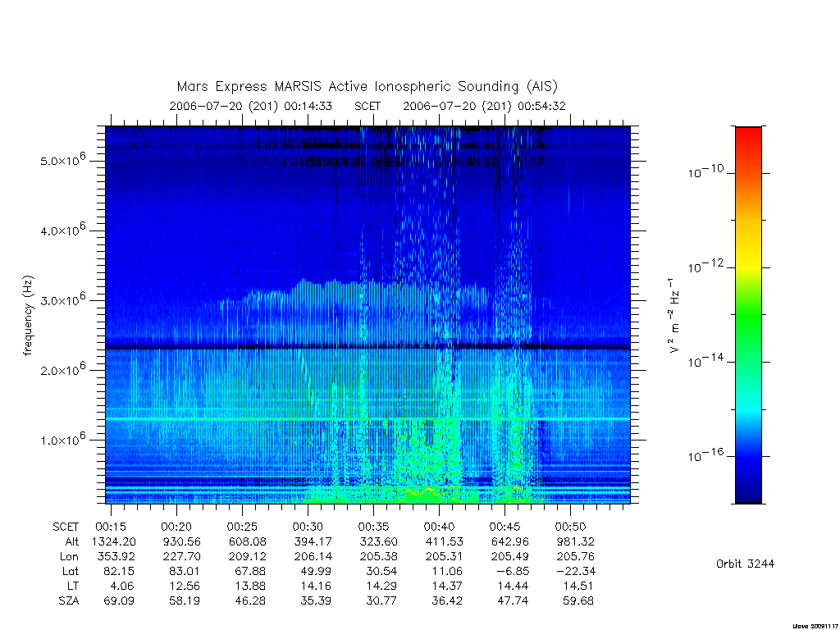This screenshot has width=840, height=630.
Task: Click the end timestamp 00:54:32
Action: tap(541, 106)
